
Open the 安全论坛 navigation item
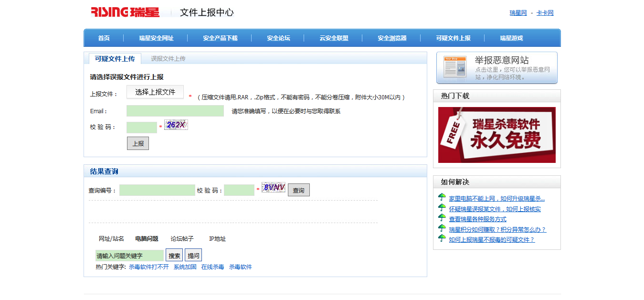pos(278,38)
